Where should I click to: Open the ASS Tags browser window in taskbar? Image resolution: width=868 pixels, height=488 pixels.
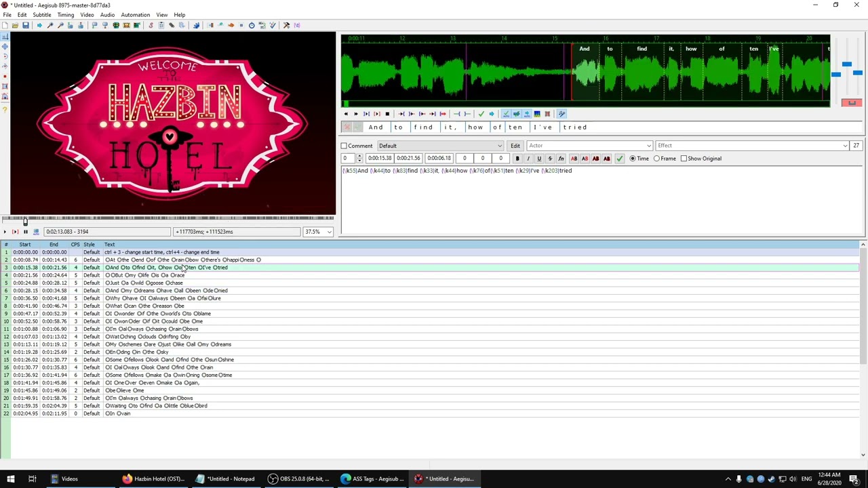click(372, 479)
